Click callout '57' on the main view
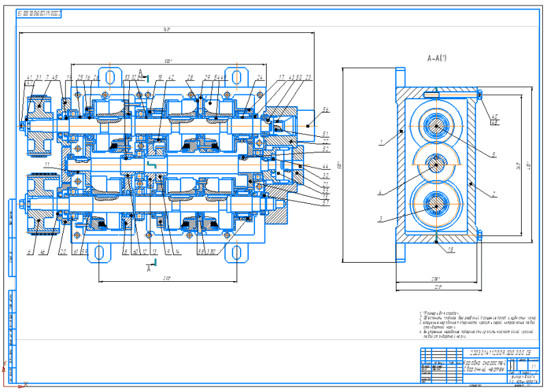 tap(325, 202)
